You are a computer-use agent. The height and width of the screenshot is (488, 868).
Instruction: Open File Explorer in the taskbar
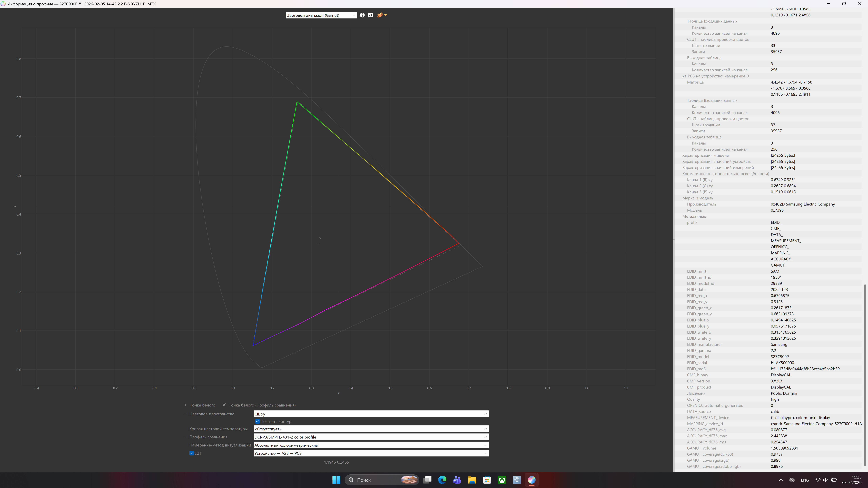(x=472, y=480)
